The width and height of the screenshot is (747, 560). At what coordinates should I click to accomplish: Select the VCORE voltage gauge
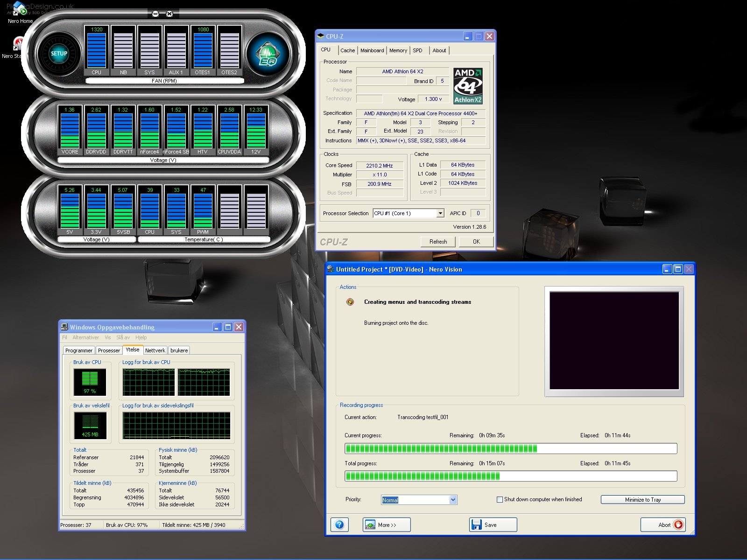70,130
